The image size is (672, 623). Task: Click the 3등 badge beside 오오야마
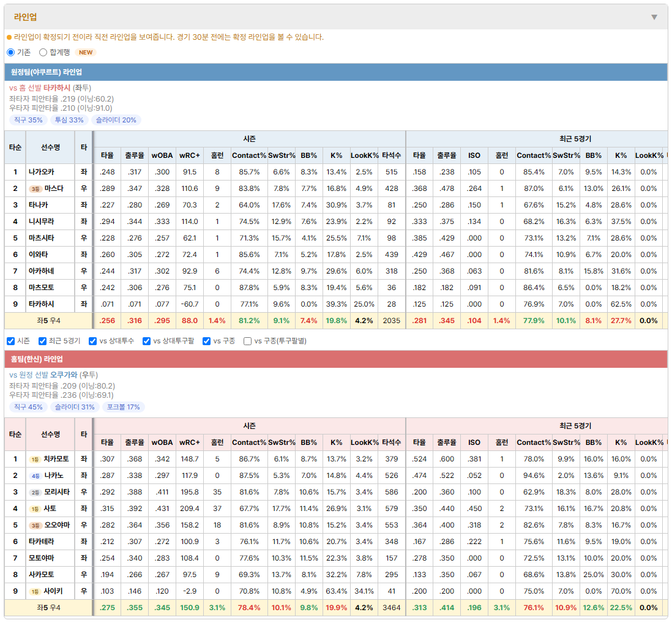click(35, 525)
